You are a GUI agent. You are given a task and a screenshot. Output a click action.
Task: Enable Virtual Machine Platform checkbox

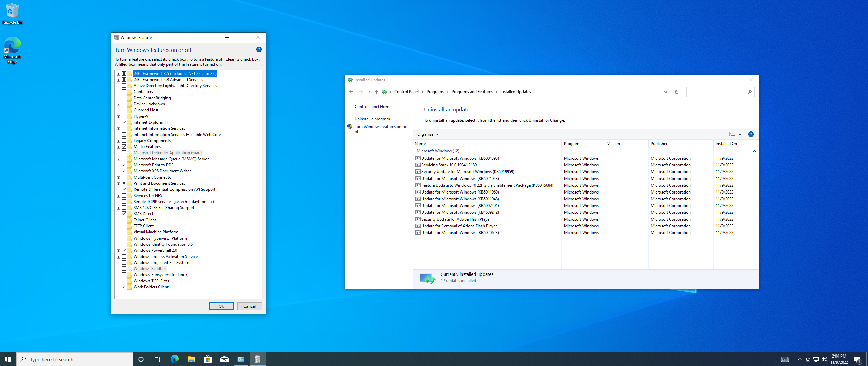124,232
